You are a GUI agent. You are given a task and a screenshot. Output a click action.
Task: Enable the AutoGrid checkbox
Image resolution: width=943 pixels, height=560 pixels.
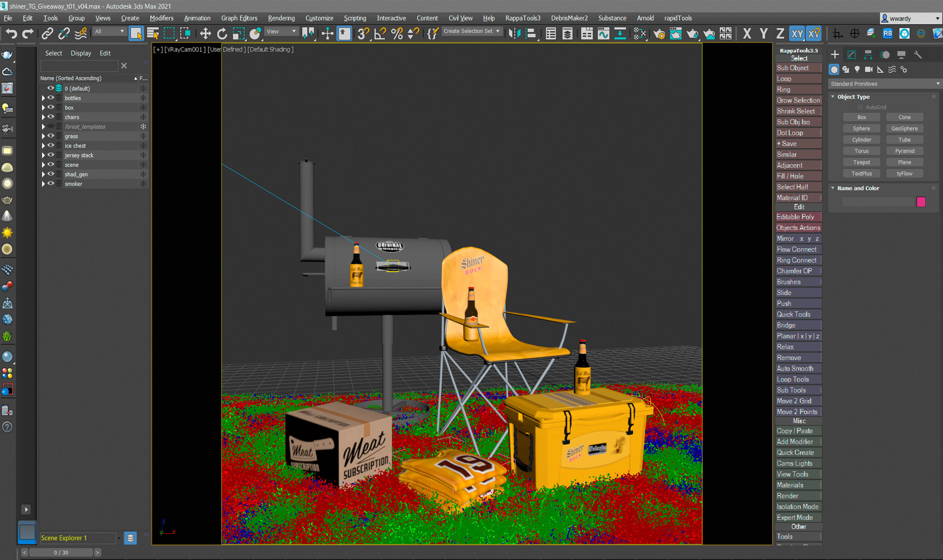(x=860, y=107)
